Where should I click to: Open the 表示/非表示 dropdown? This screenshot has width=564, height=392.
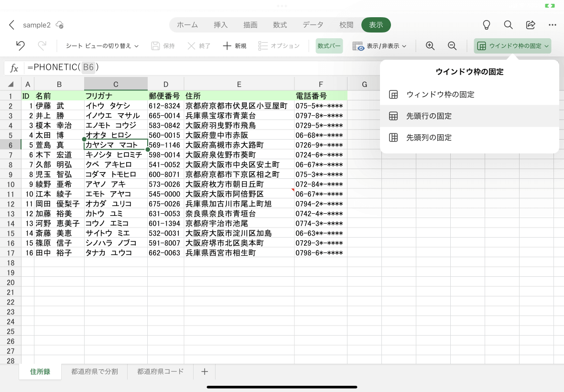379,46
